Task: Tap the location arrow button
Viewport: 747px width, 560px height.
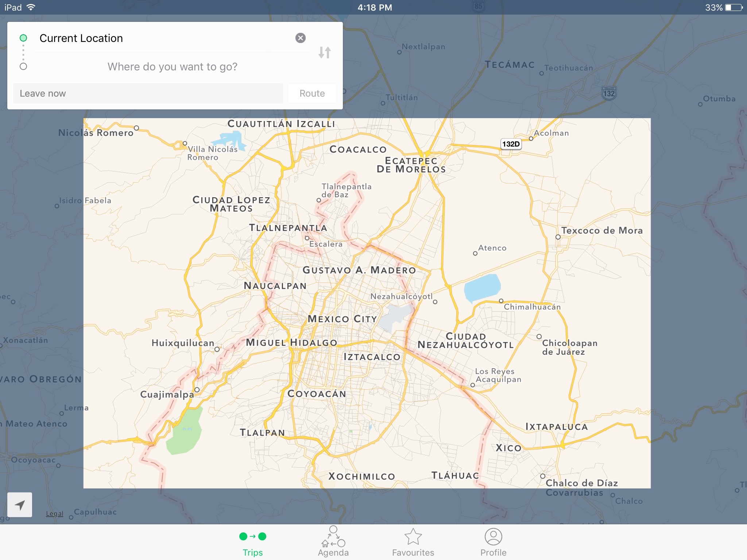Action: click(x=20, y=505)
